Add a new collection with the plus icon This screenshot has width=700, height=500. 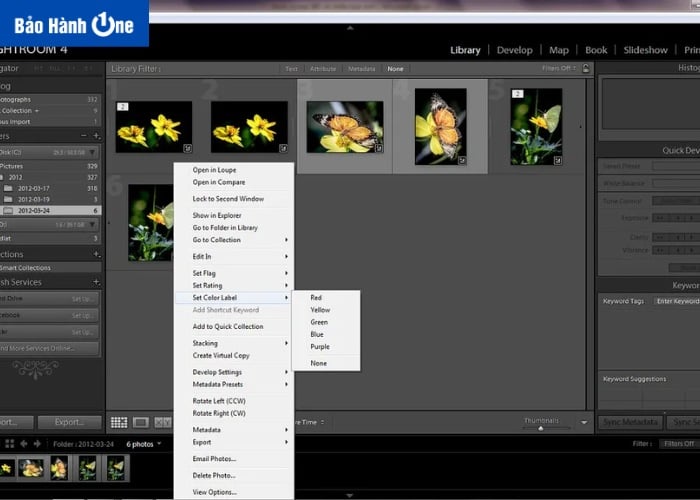click(x=96, y=254)
